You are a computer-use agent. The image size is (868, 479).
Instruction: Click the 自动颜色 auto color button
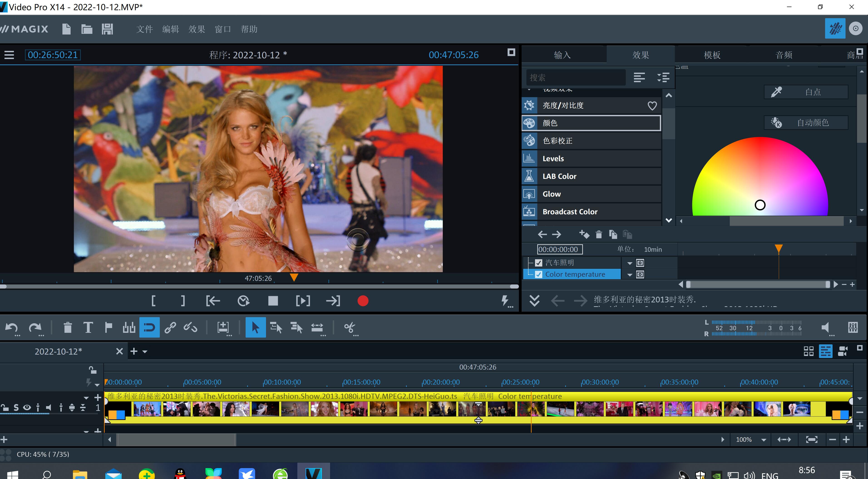point(806,123)
